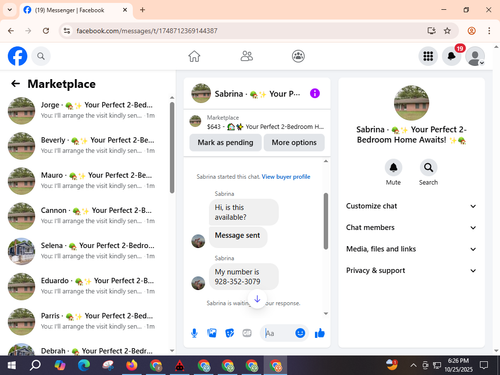This screenshot has height=375, width=500.
Task: Open the Friends icon in top navigation
Action: [x=247, y=56]
